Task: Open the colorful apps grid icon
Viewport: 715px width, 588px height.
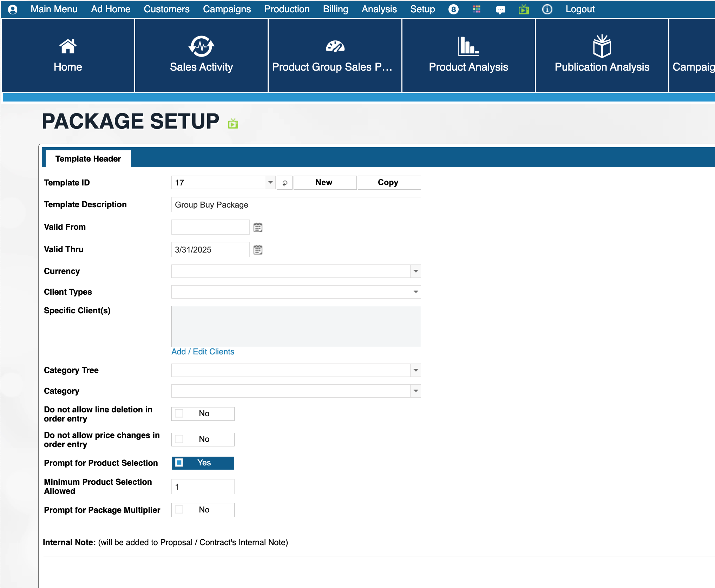Action: tap(477, 9)
